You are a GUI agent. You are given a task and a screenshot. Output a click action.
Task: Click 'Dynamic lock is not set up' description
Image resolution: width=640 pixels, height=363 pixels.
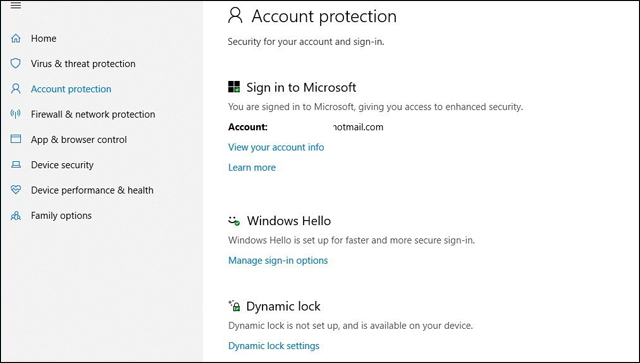click(x=351, y=326)
